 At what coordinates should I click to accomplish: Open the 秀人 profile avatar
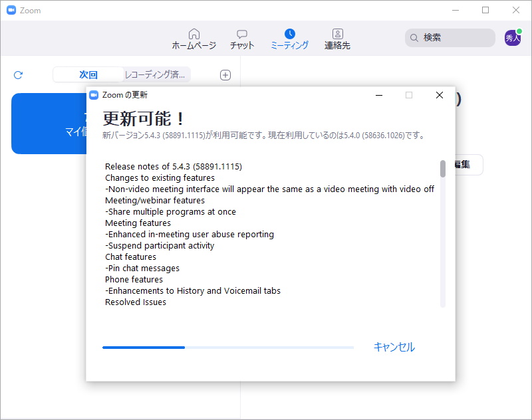512,38
